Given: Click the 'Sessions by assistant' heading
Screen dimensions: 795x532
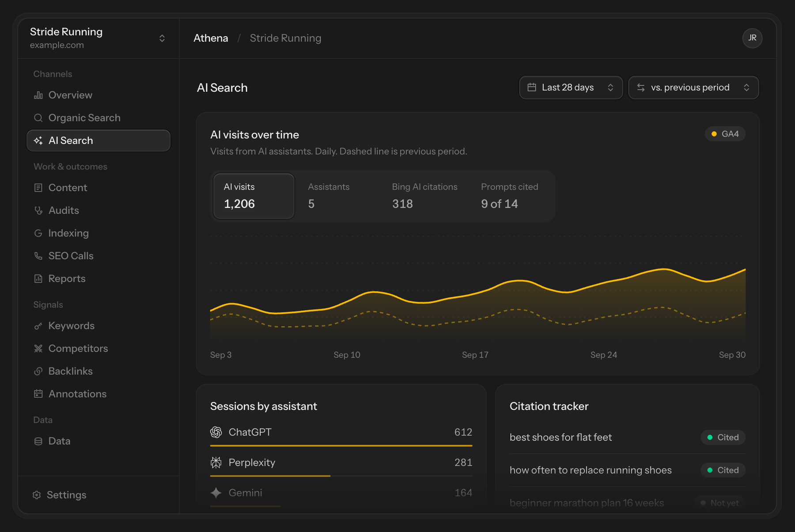Looking at the screenshot, I should click(x=264, y=406).
